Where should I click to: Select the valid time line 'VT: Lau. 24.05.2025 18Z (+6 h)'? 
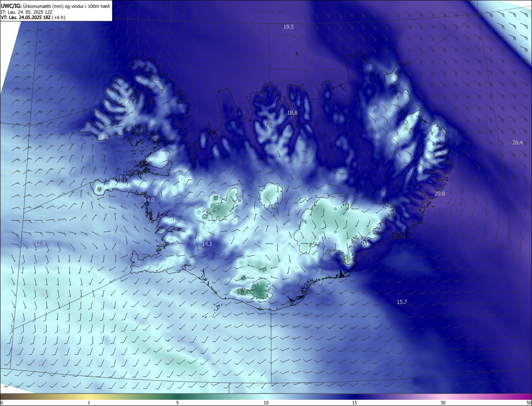[33, 17]
